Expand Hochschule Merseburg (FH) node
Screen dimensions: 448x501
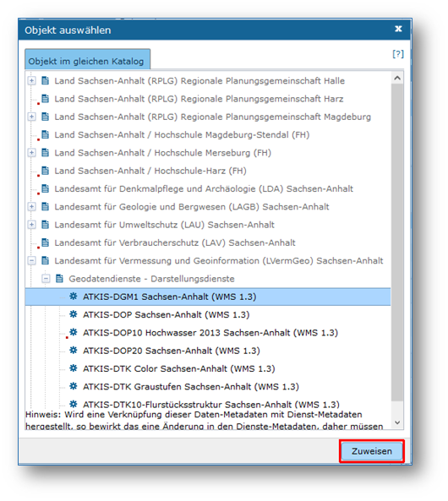pyautogui.click(x=31, y=152)
